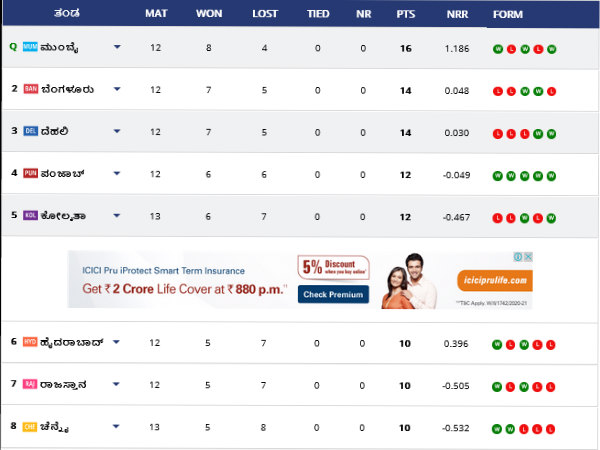This screenshot has height=450, width=600.
Task: Click the PTS column header
Action: coord(406,14)
